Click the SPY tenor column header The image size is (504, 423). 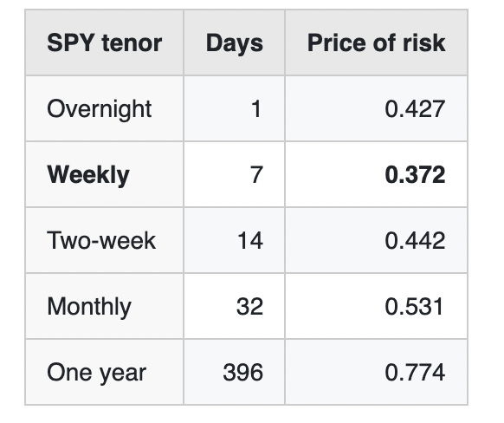pos(105,42)
